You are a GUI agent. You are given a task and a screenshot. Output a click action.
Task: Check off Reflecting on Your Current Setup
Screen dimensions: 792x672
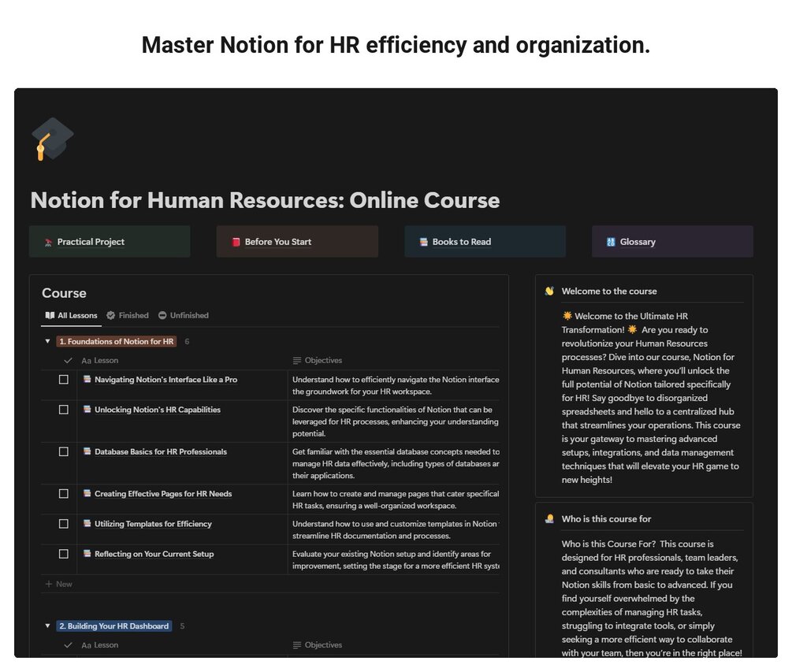64,555
